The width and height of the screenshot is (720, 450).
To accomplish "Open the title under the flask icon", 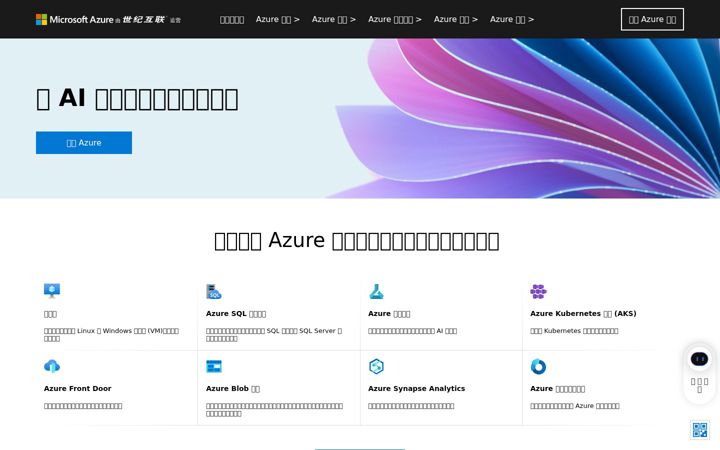I will click(389, 314).
